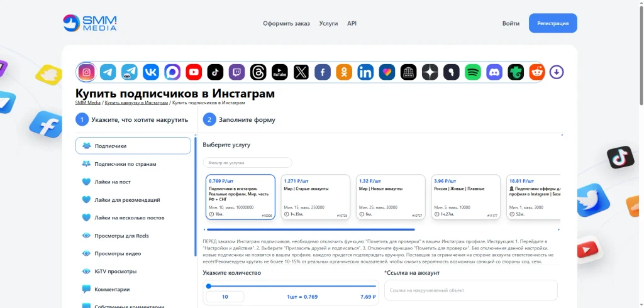Open Оформить заказ in top navigation

[x=286, y=23]
